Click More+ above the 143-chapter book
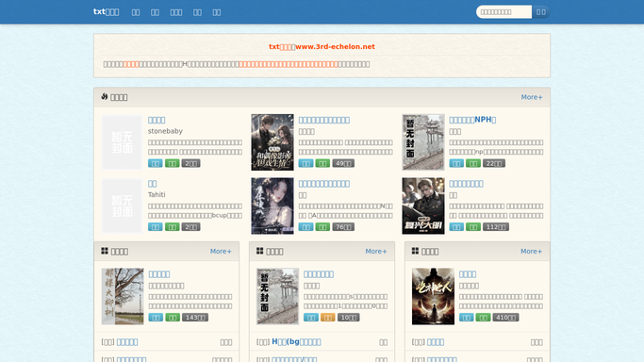Viewport: 644px width, 362px height. tap(221, 251)
